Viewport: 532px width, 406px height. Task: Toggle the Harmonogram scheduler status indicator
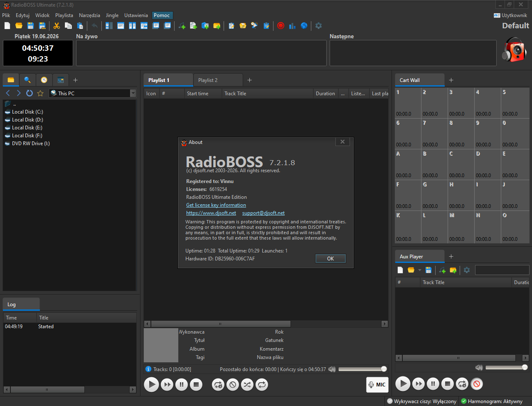492,401
